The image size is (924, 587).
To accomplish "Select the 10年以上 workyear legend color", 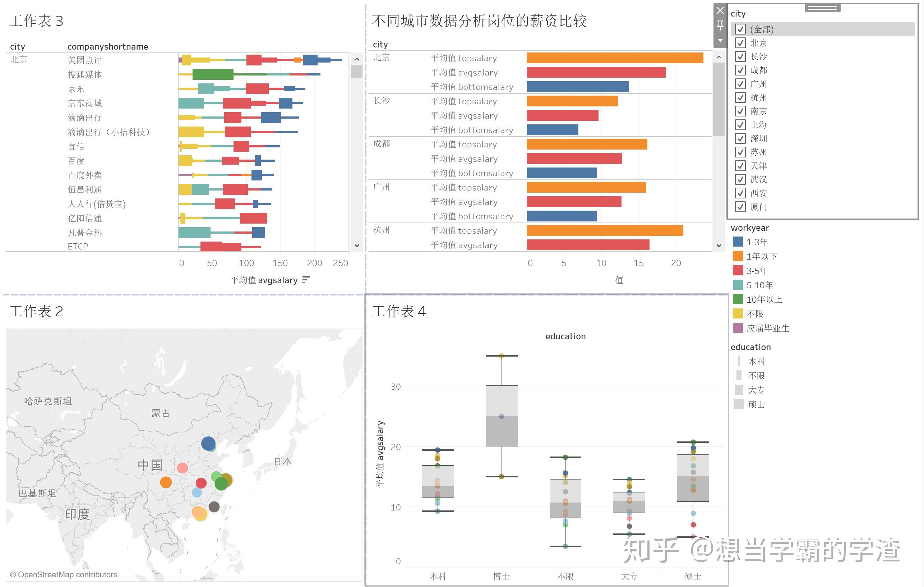I will (738, 299).
